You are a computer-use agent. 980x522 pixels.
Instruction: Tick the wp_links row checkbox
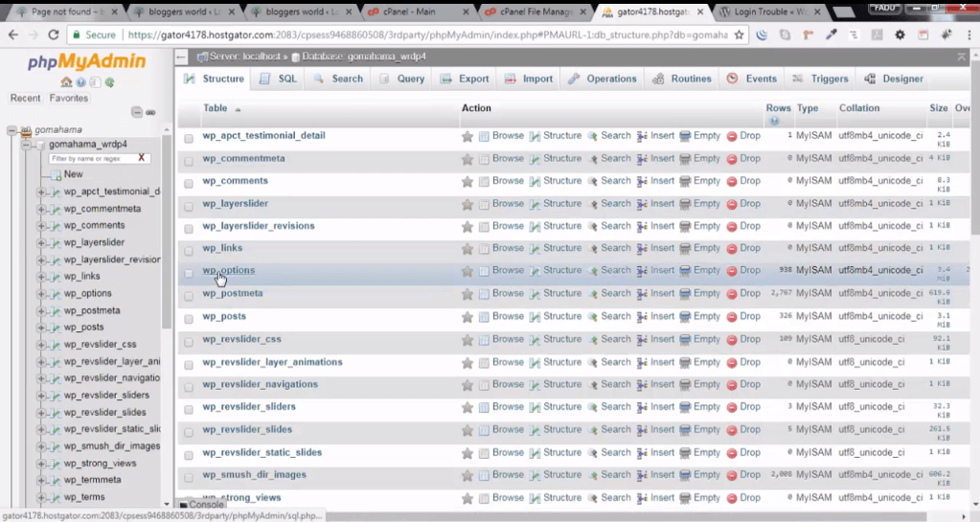(x=189, y=251)
